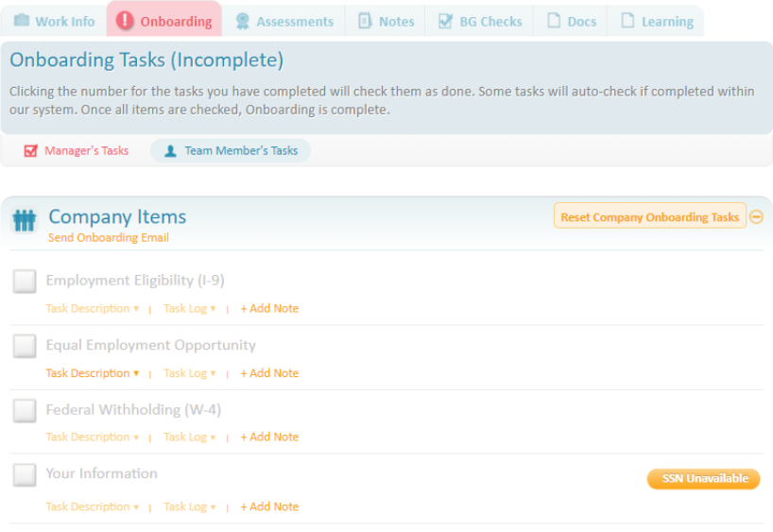Open the Learning tab
This screenshot has height=532, width=773.
[657, 21]
